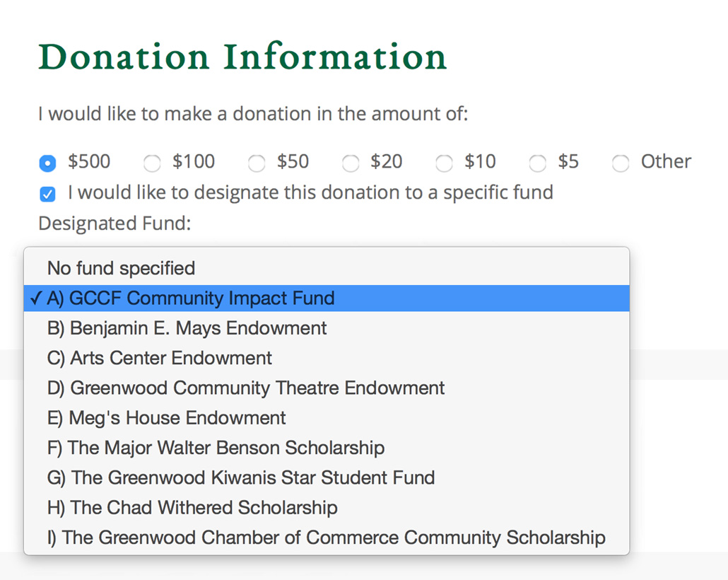The height and width of the screenshot is (580, 728).
Task: Select A) GCCF Community Impact Fund
Action: pos(327,298)
